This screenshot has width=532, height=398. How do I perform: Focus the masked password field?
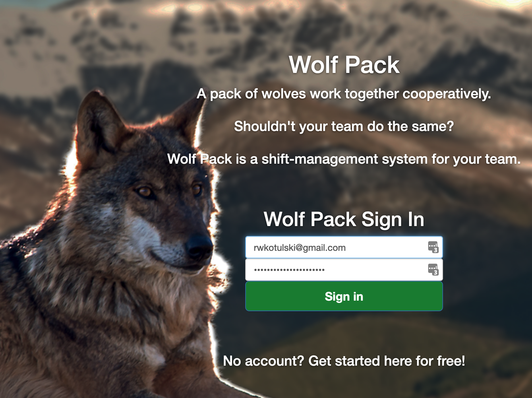pos(344,270)
